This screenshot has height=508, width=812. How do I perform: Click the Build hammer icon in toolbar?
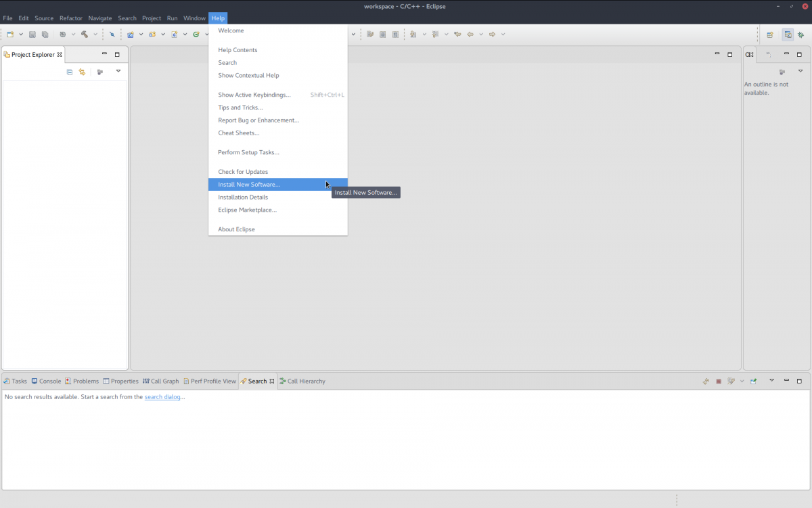pos(85,34)
